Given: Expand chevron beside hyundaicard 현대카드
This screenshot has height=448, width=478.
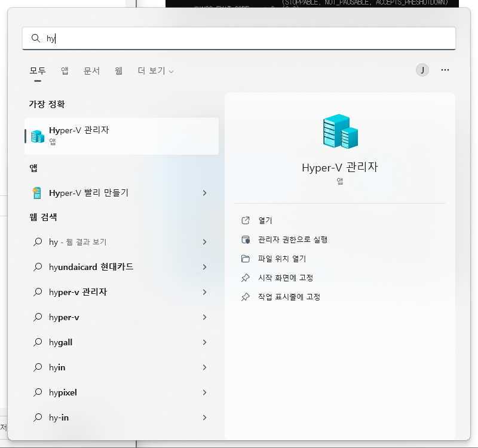Looking at the screenshot, I should [204, 267].
